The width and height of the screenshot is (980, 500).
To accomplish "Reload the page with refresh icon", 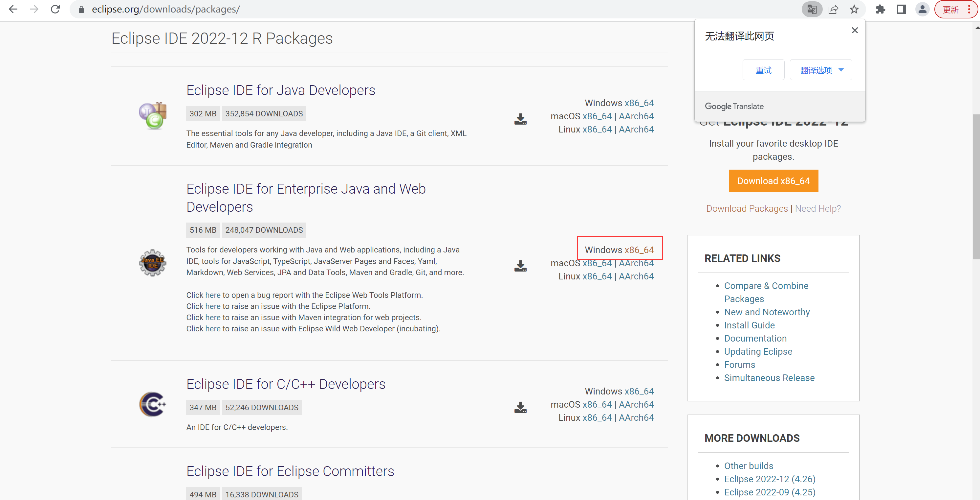I will (55, 9).
